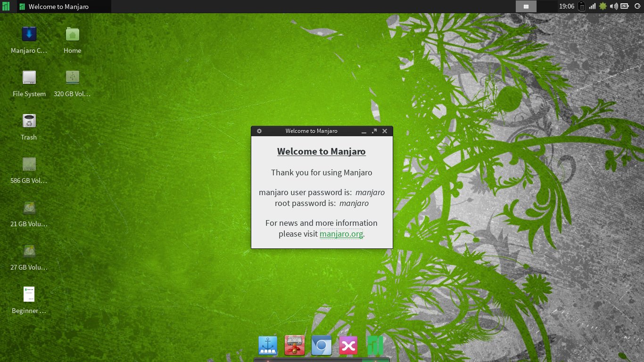Click the clock showing 19:06
This screenshot has height=362, width=644.
coord(566,7)
